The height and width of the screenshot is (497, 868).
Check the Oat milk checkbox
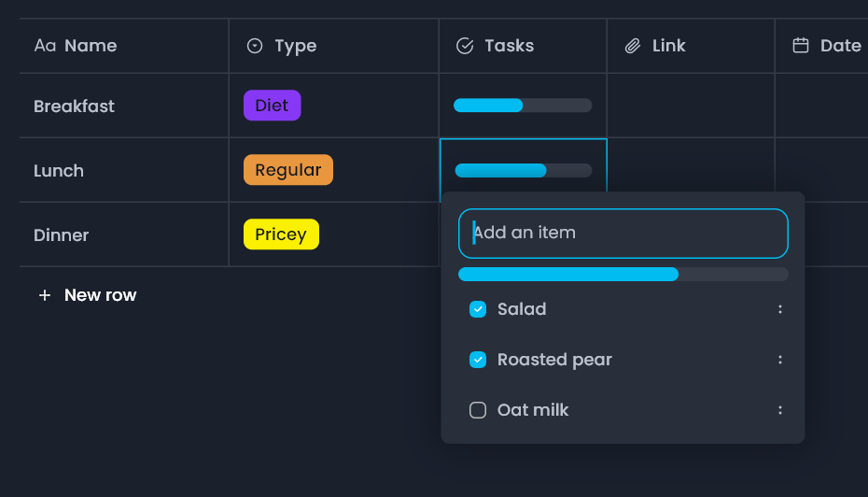[x=478, y=410]
